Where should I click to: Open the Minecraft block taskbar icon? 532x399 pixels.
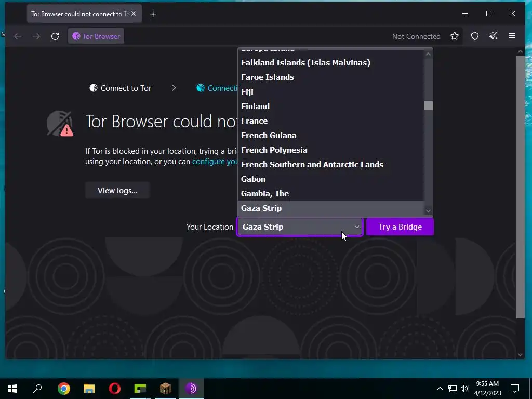pyautogui.click(x=166, y=389)
